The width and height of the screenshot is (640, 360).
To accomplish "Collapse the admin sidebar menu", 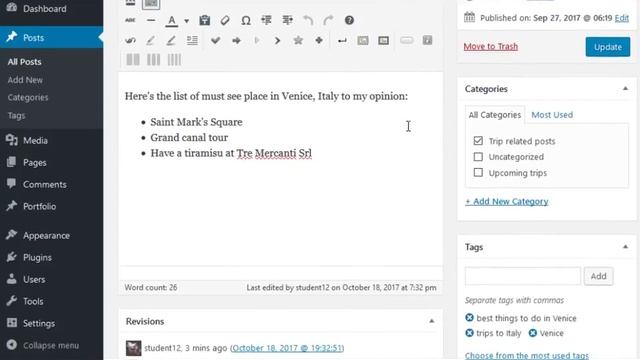I will coord(51,345).
